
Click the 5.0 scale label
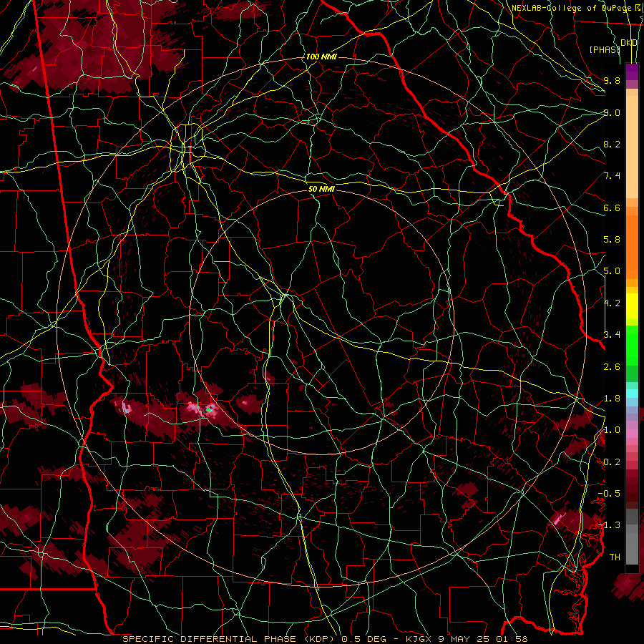tap(612, 271)
